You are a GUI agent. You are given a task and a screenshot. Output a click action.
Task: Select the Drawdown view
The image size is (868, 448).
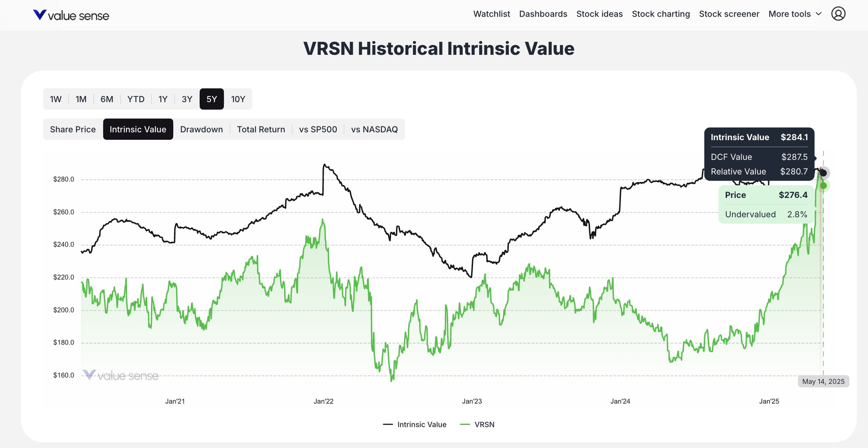[x=201, y=129]
